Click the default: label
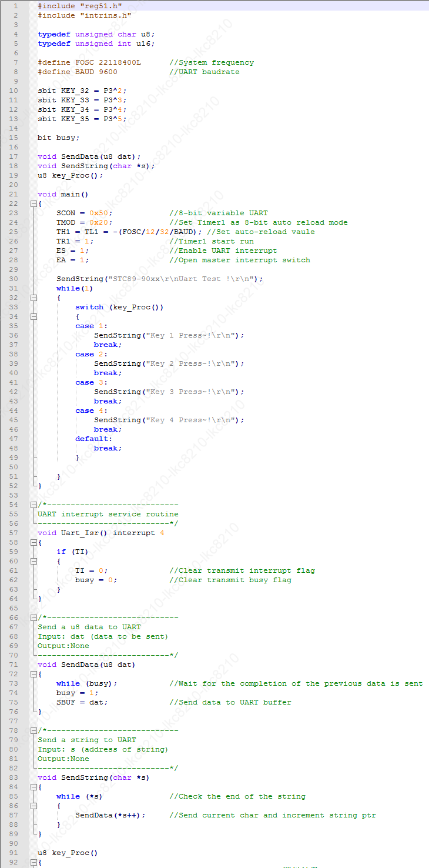Viewport: 429px width, 868px height. pyautogui.click(x=94, y=439)
